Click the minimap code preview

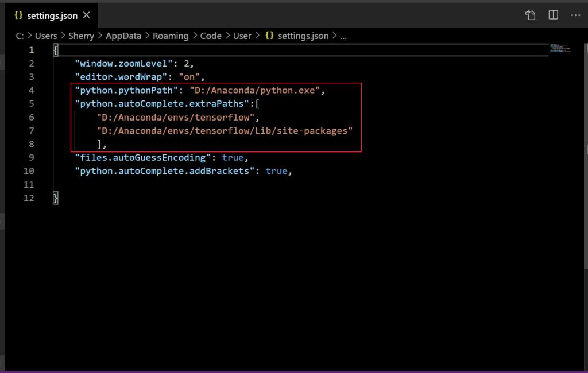[x=559, y=47]
